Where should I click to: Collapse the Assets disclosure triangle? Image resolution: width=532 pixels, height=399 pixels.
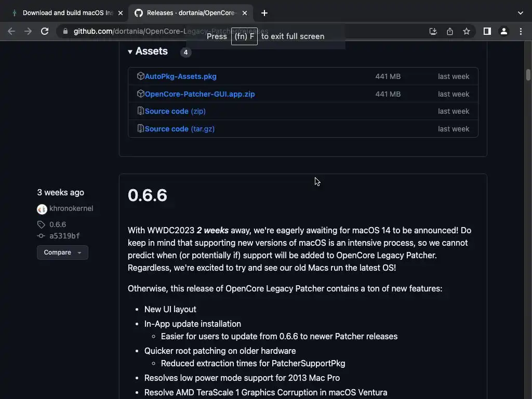tap(130, 51)
